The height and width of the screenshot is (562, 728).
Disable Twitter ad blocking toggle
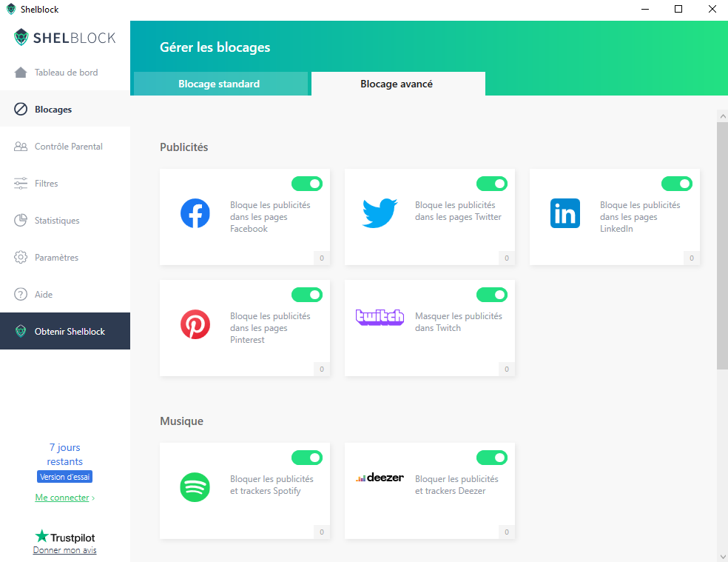pos(492,184)
